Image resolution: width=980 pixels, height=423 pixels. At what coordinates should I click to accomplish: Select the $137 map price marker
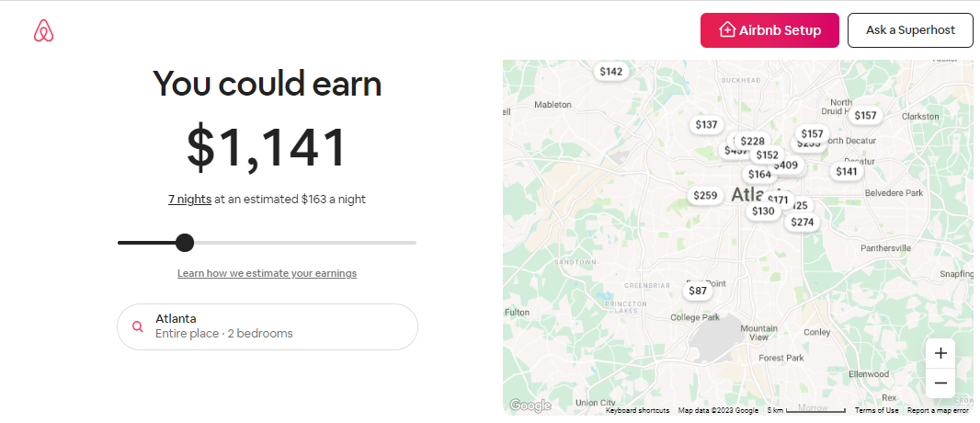pos(706,125)
